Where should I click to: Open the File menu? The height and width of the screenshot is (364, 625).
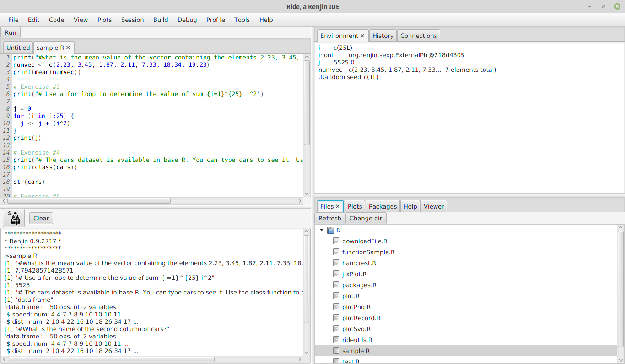click(x=13, y=20)
